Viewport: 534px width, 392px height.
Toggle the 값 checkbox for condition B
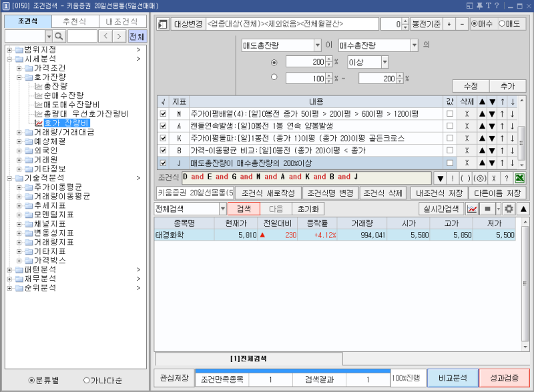tap(450, 151)
